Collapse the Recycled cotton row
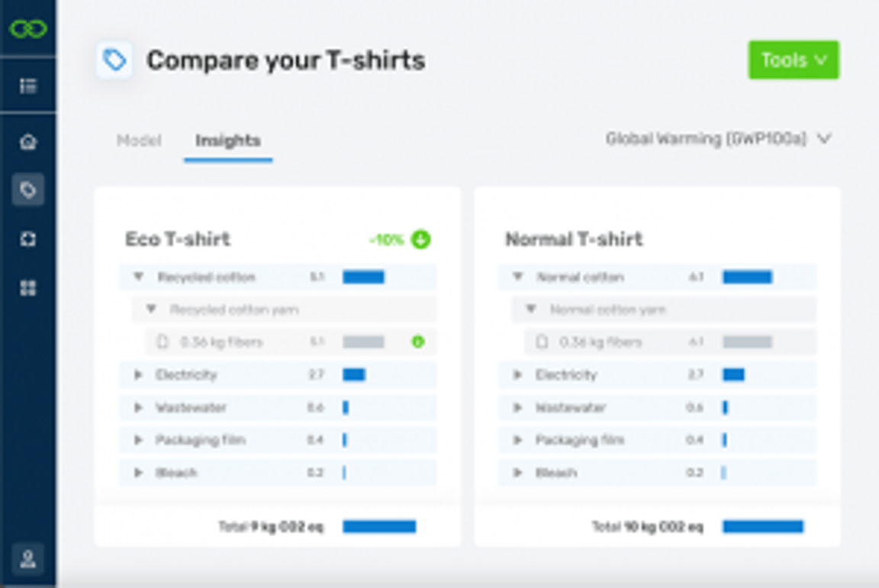Screen dimensions: 879x588 (x=138, y=277)
